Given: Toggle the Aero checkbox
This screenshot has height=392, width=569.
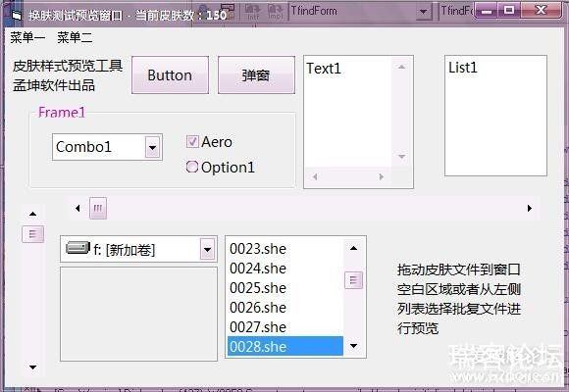Looking at the screenshot, I should tap(192, 141).
